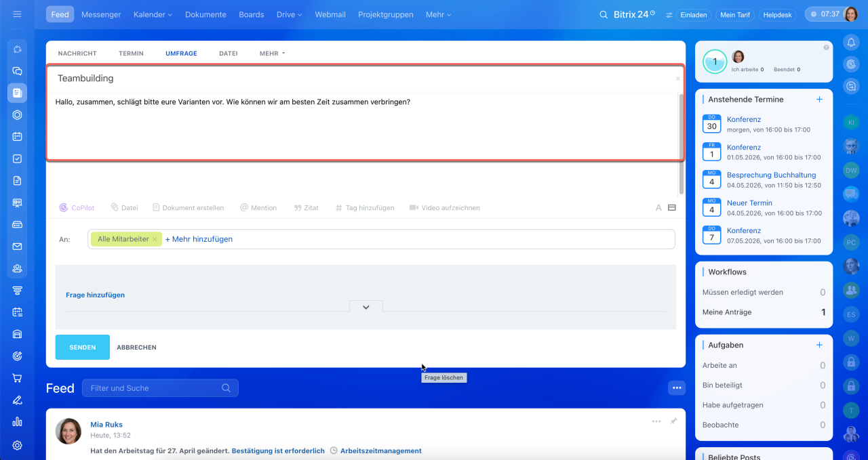The height and width of the screenshot is (460, 868).
Task: Open the user profile avatar in header
Action: click(x=851, y=14)
